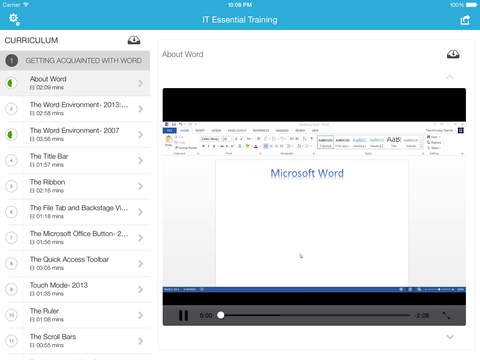Download the About Word video

point(453,54)
